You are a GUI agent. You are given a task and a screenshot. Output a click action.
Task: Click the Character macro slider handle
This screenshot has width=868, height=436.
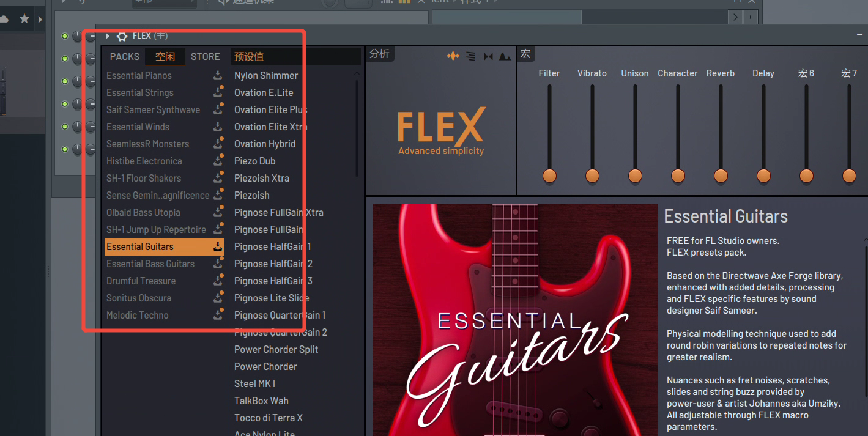pos(678,176)
